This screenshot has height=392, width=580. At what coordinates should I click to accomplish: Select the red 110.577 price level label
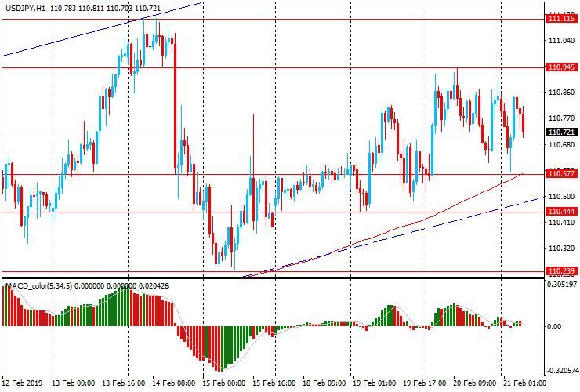561,174
